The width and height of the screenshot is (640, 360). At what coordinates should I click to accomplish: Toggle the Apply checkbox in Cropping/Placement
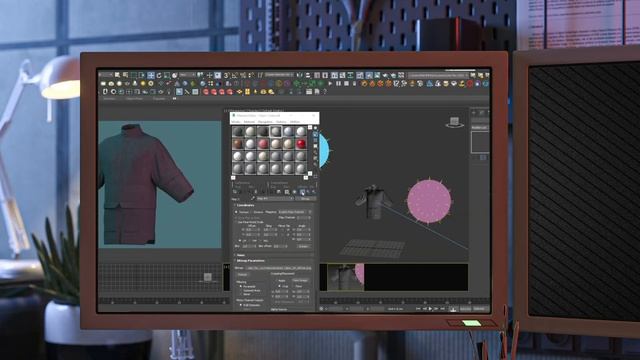tap(277, 281)
